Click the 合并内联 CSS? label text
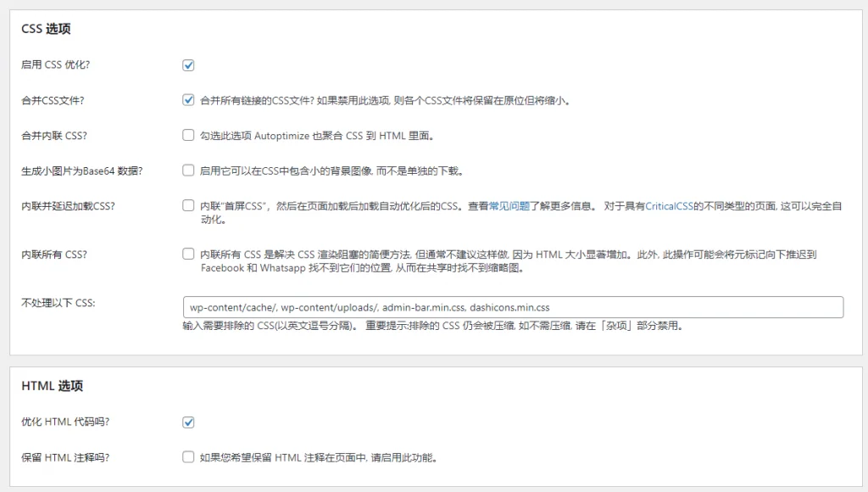The height and width of the screenshot is (492, 868). tap(54, 136)
